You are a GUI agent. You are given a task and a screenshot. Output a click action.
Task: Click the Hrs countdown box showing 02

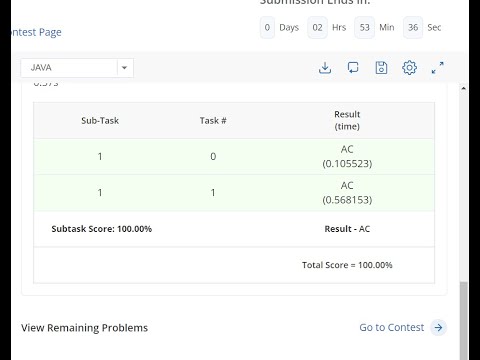[317, 27]
